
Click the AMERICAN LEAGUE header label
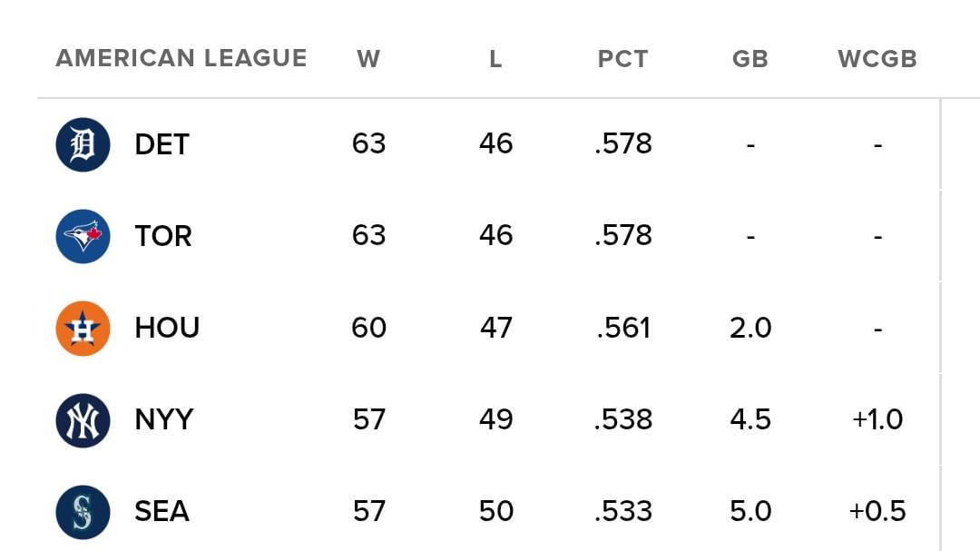point(182,59)
